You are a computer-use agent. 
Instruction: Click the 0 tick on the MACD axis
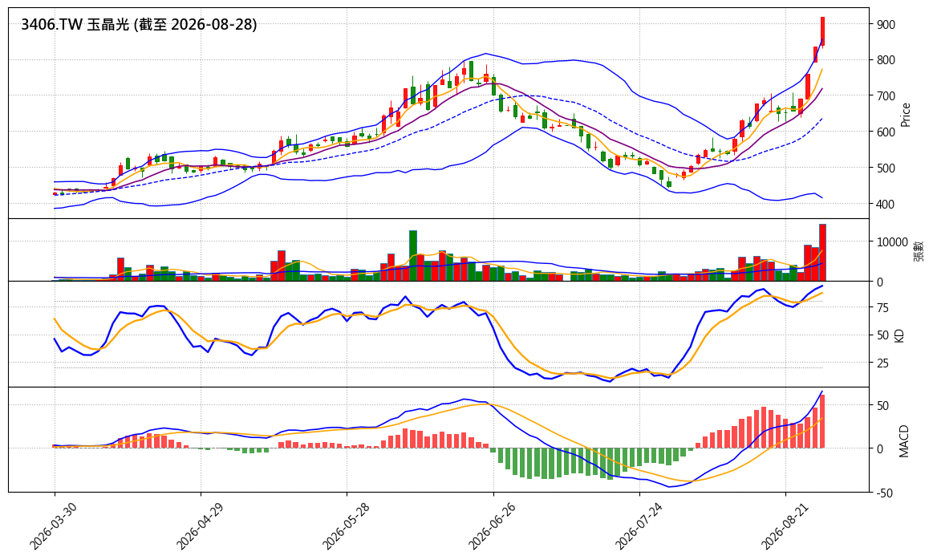(x=879, y=448)
